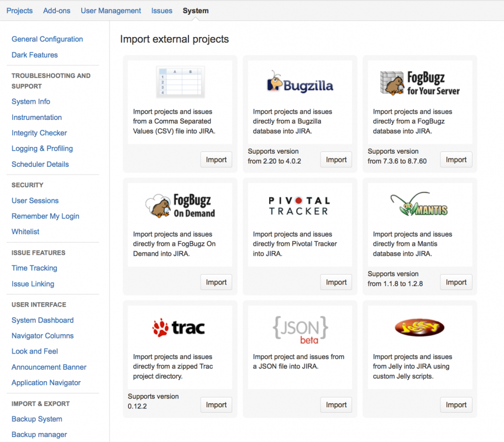The width and height of the screenshot is (504, 442).
Task: Click the Trac paw logo
Action: [x=179, y=328]
